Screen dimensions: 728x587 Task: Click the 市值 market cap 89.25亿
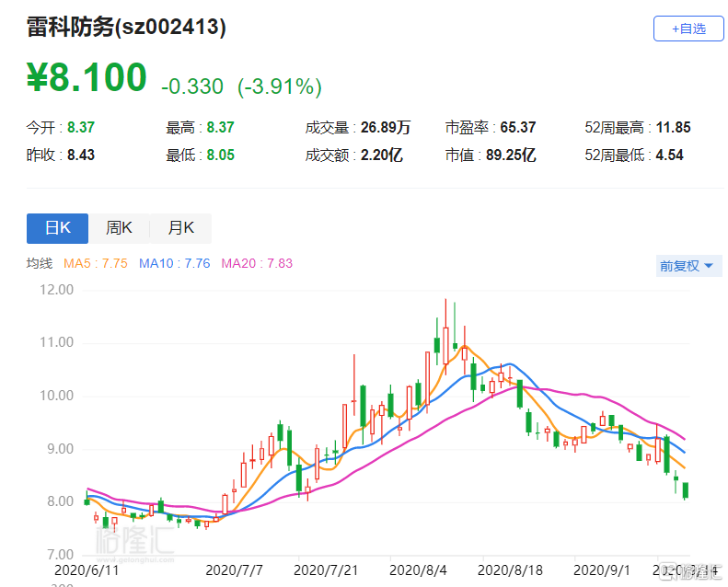pyautogui.click(x=511, y=155)
